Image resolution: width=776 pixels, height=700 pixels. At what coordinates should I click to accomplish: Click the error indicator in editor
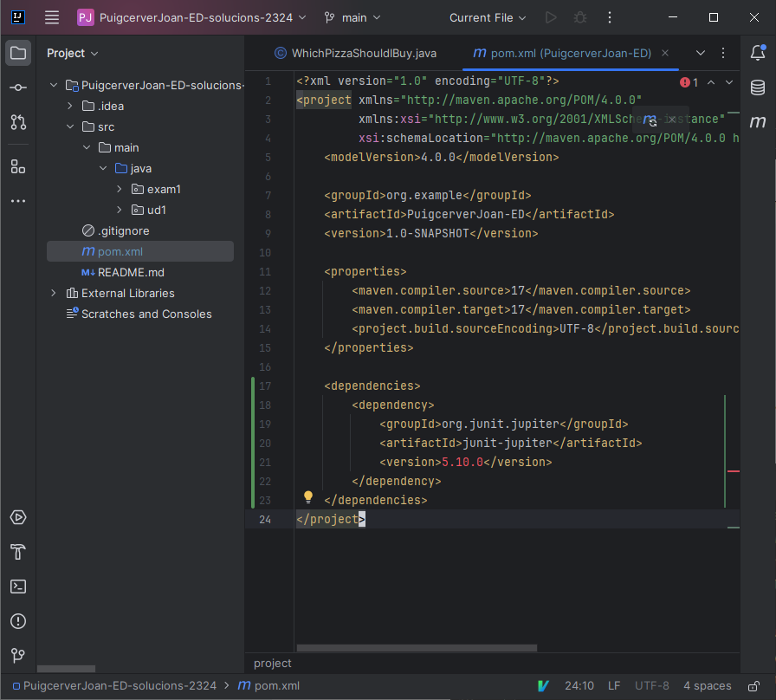coord(689,82)
